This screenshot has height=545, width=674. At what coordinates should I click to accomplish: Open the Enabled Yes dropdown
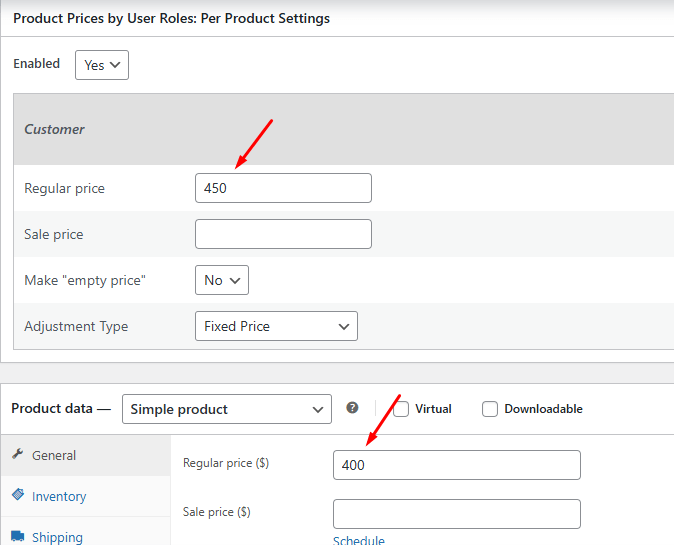click(102, 65)
